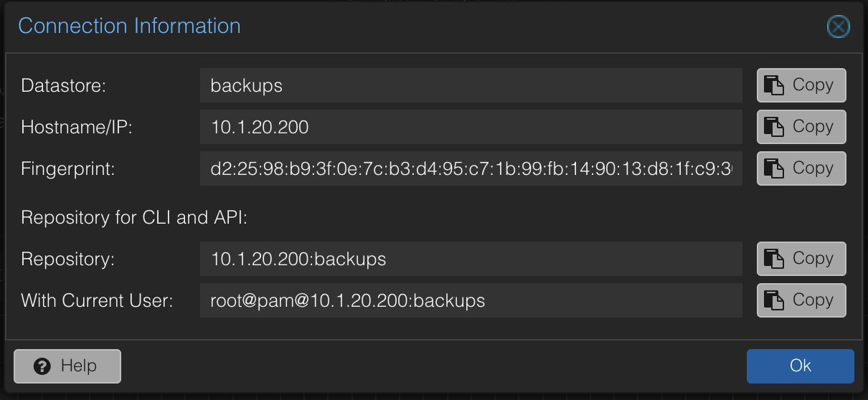Screen dimensions: 868x400
Task: Click the clipboard icon beside the Datastore field
Action: pos(773,85)
